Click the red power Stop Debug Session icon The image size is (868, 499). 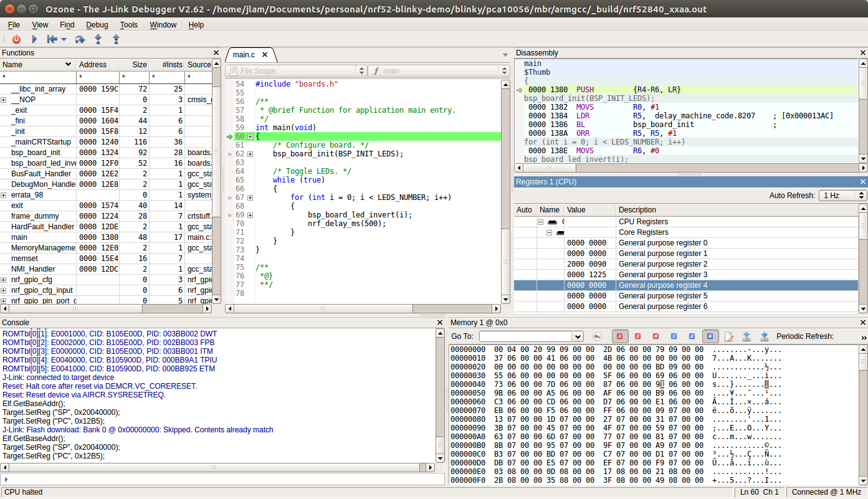click(x=16, y=39)
